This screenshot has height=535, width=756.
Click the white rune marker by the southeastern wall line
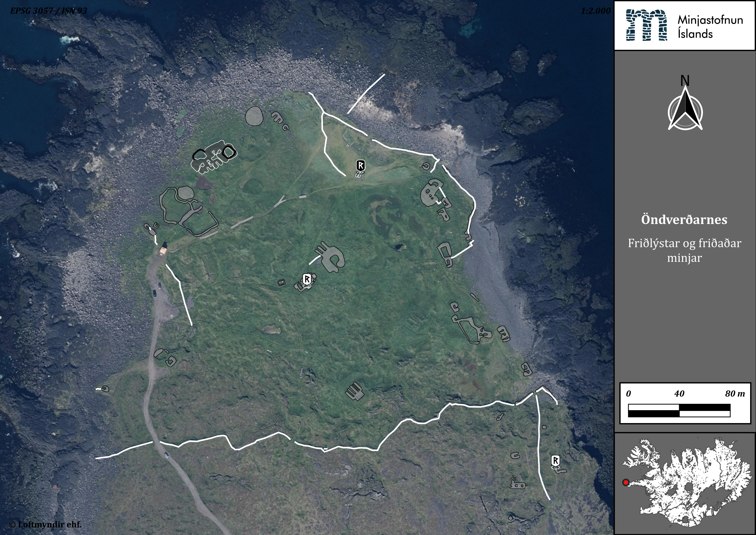coord(555,460)
